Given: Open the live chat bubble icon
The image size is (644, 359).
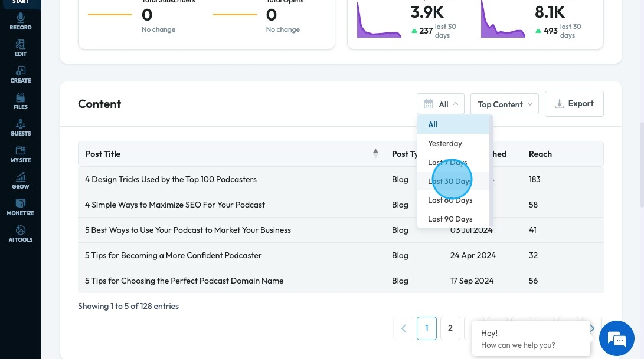Looking at the screenshot, I should 616,339.
